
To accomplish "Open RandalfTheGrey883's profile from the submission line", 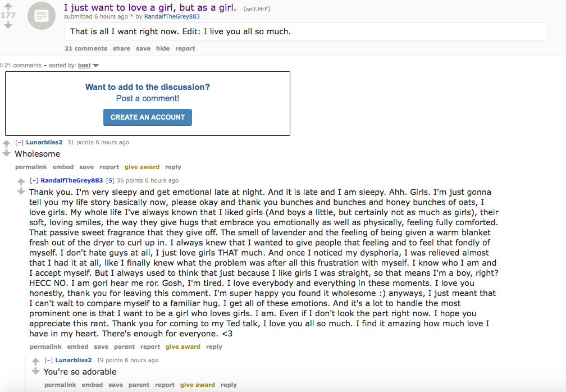I will [172, 17].
